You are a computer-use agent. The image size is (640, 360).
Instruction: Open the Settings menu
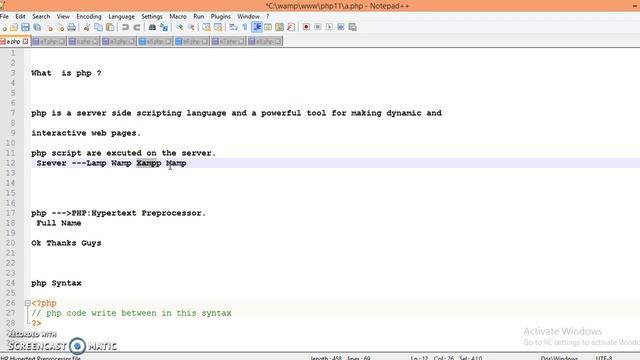(x=152, y=16)
